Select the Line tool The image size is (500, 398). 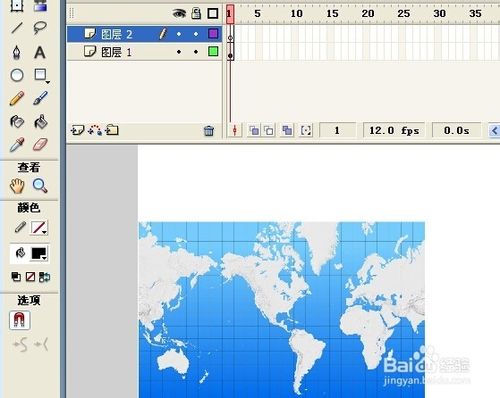click(x=17, y=28)
